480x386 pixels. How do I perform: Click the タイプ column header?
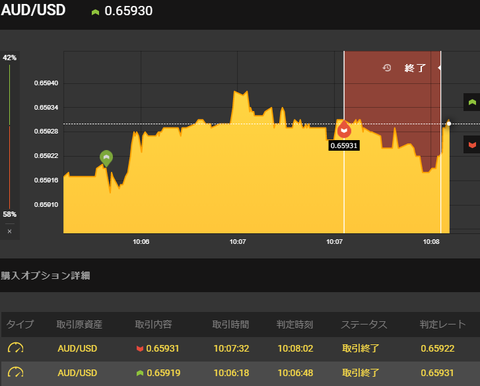20,324
